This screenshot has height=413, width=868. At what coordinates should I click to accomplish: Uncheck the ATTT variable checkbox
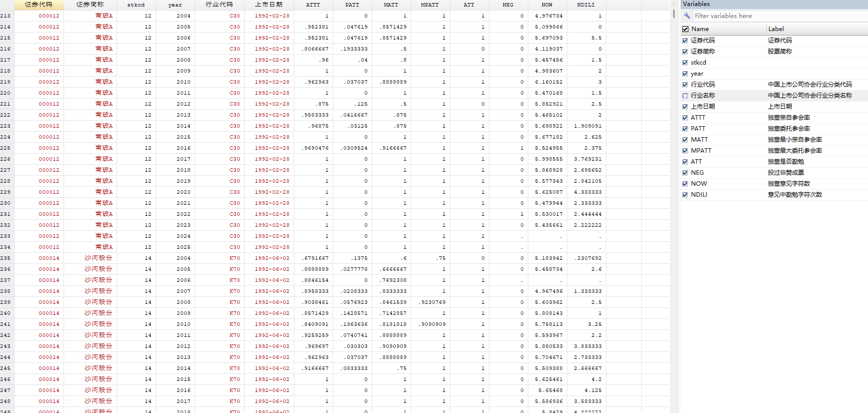coord(685,118)
